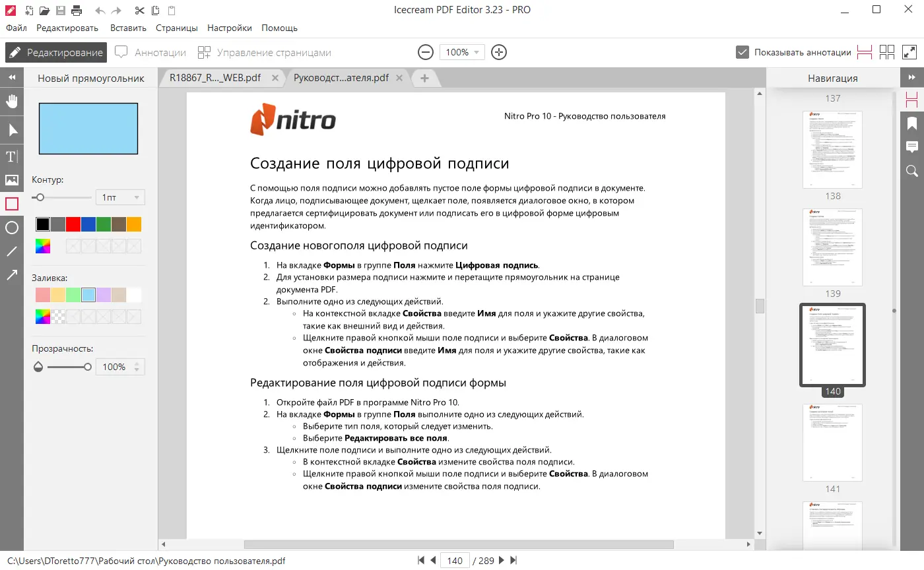
Task: Choose red as the outline color
Action: tap(73, 224)
